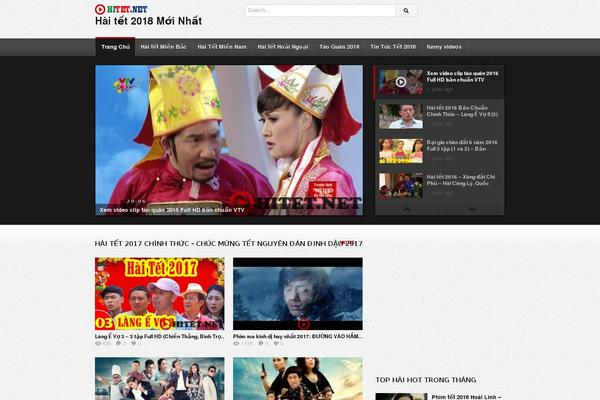Open Làng Ế Vợ 5 (2) playlist thumbnail

401,116
